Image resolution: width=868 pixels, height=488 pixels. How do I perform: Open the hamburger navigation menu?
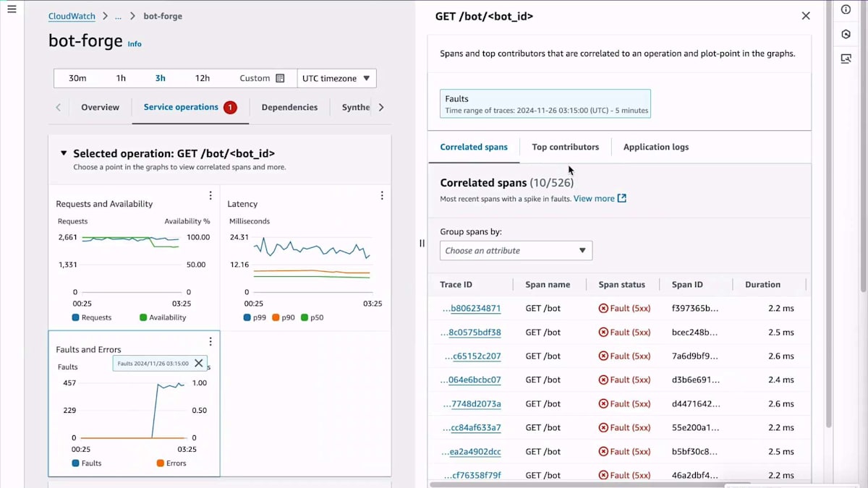[12, 9]
